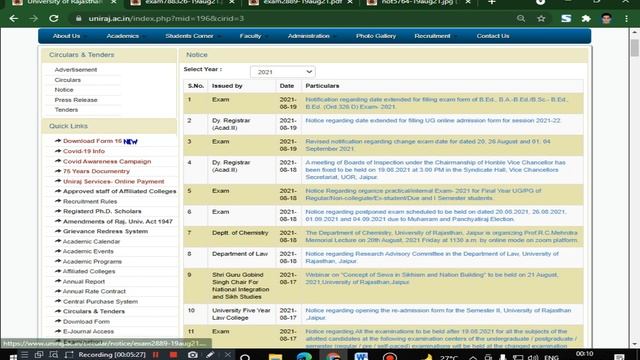Open Microsoft Word from taskbar
Screen dimensions: 640x360
coord(361,357)
